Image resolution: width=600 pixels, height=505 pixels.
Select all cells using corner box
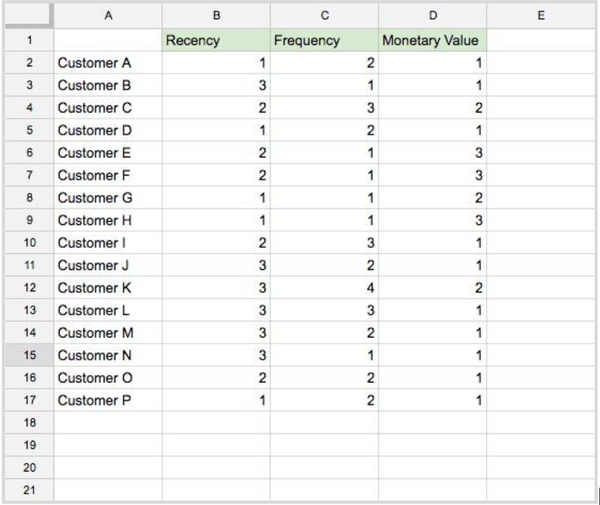pos(29,15)
